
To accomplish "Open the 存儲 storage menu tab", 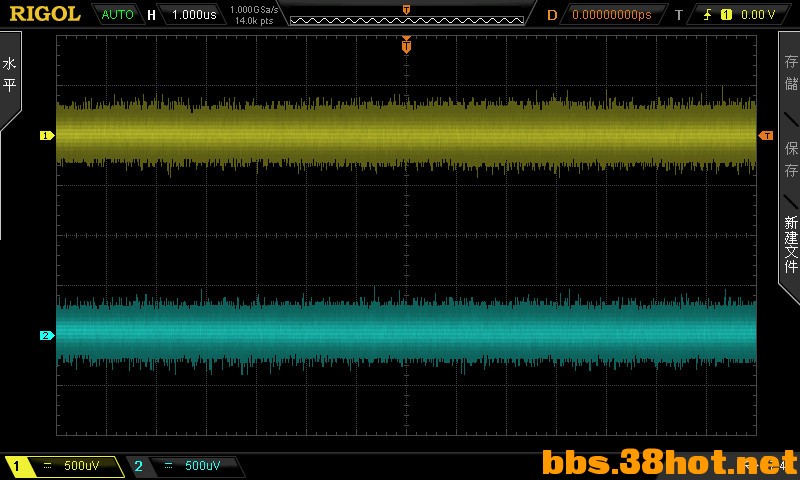I will (791, 72).
